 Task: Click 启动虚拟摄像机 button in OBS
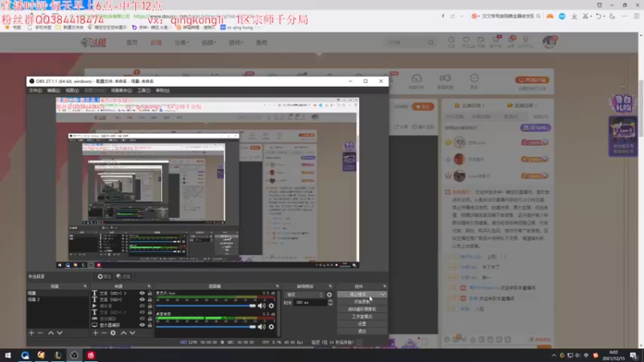pos(361,309)
